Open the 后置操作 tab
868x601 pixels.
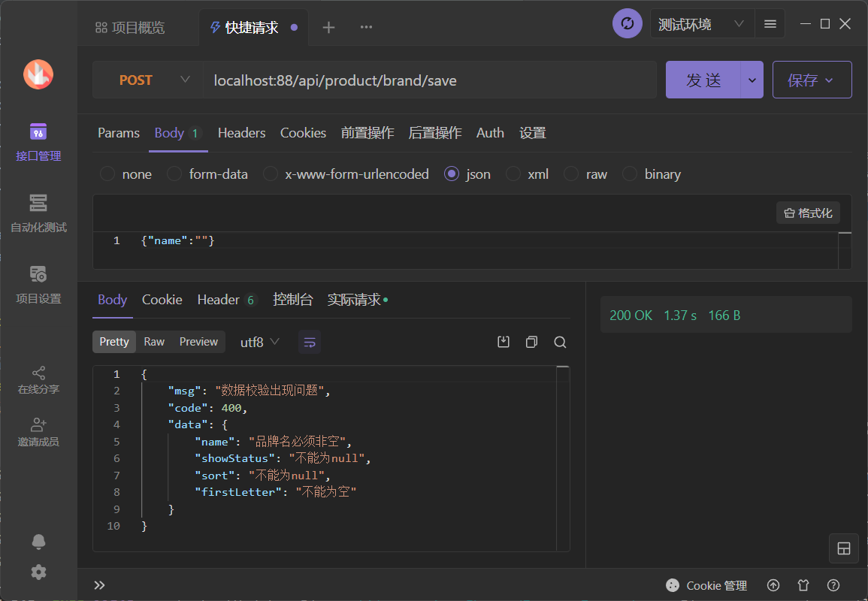434,133
